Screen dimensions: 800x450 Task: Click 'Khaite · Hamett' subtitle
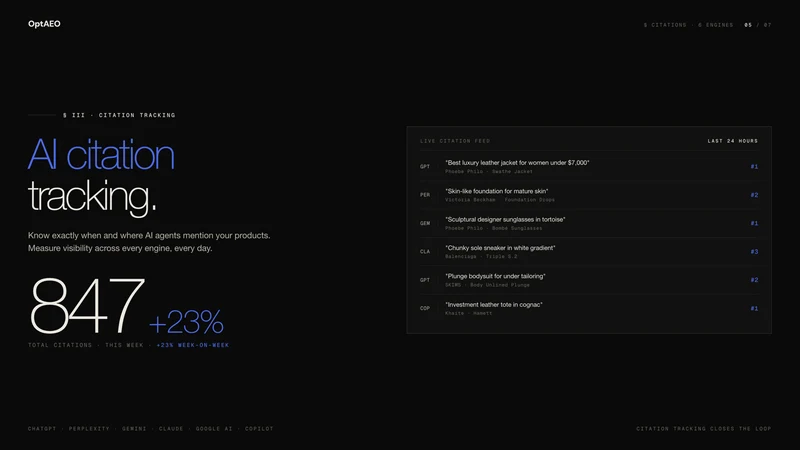468,313
